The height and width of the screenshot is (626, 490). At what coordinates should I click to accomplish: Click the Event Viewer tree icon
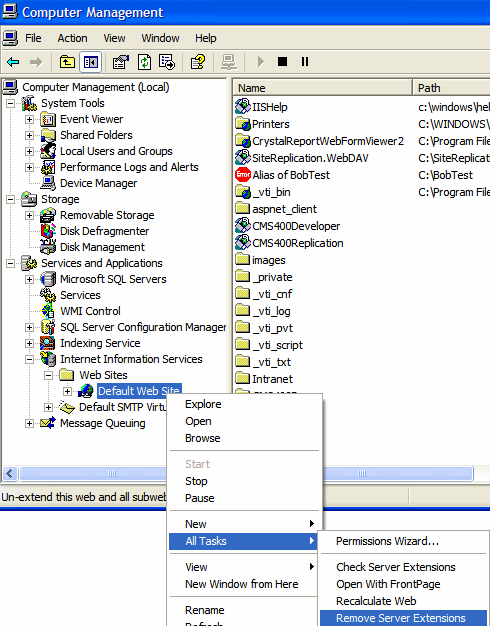[x=48, y=119]
